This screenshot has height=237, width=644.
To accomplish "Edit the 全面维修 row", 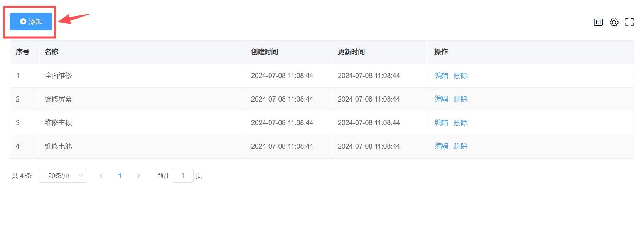I will point(441,76).
